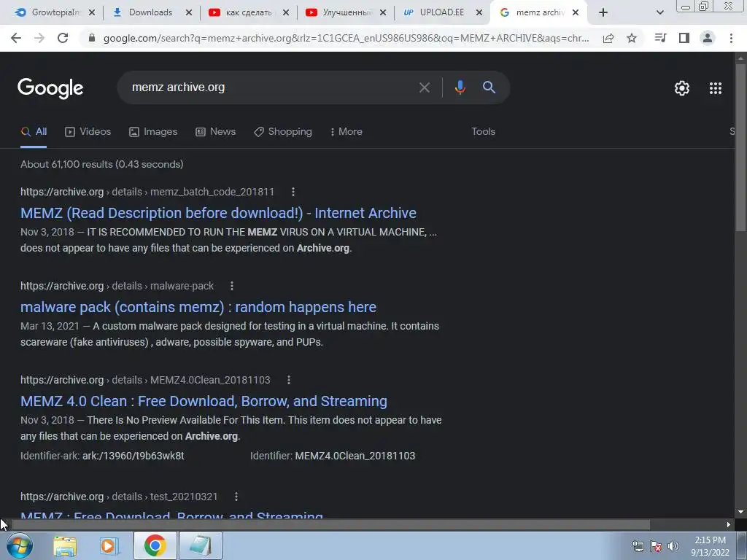The image size is (747, 560).
Task: Click the horizontal scrollbar thumb
Action: click(330, 525)
